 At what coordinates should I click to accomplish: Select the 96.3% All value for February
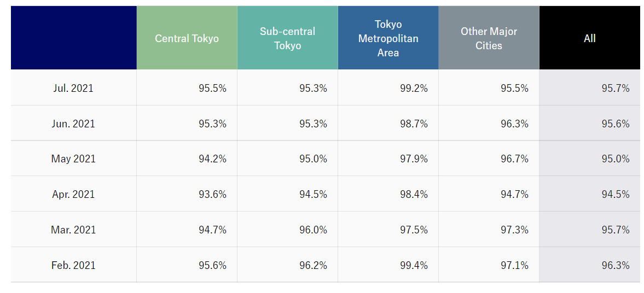point(615,265)
